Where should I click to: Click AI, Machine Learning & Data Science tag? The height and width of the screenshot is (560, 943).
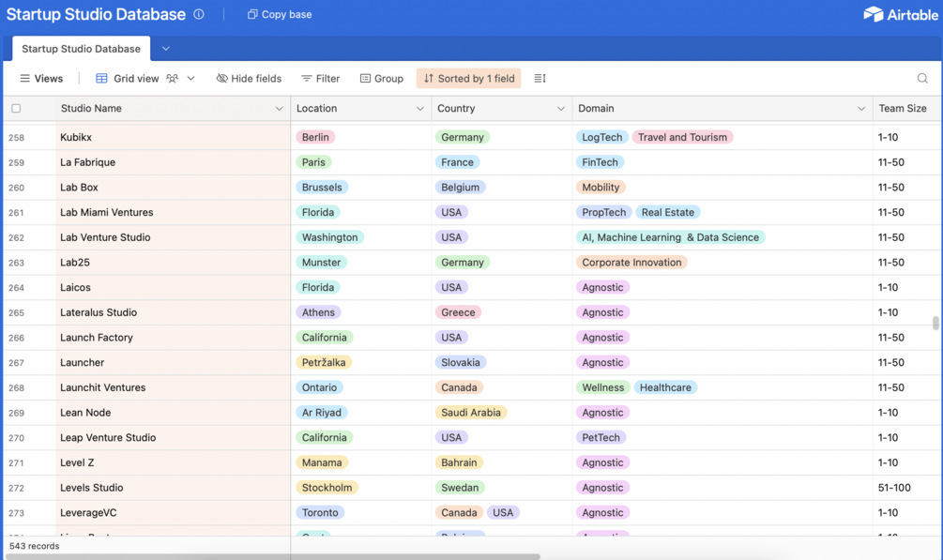pos(671,237)
